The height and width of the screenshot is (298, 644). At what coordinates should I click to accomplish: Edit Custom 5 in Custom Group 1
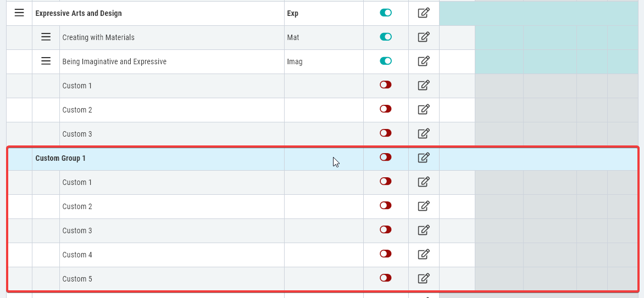pyautogui.click(x=424, y=278)
